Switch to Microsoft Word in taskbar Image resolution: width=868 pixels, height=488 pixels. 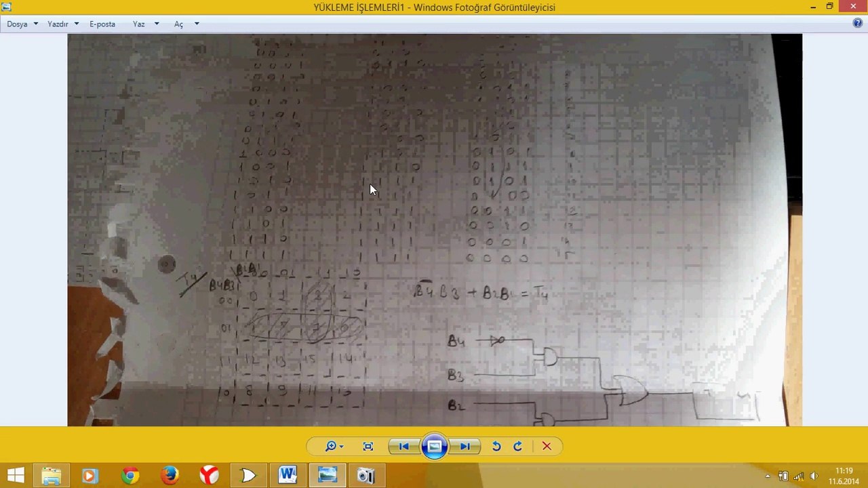(x=288, y=476)
